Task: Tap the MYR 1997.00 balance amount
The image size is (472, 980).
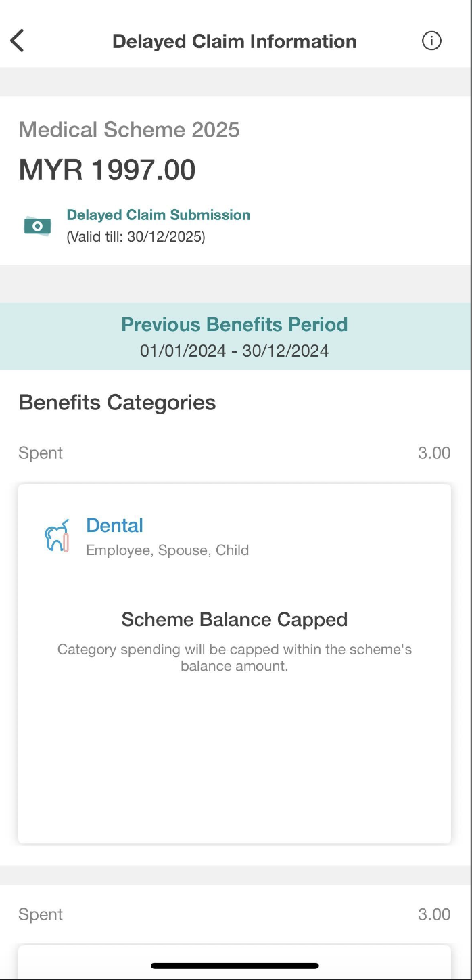Action: (107, 170)
